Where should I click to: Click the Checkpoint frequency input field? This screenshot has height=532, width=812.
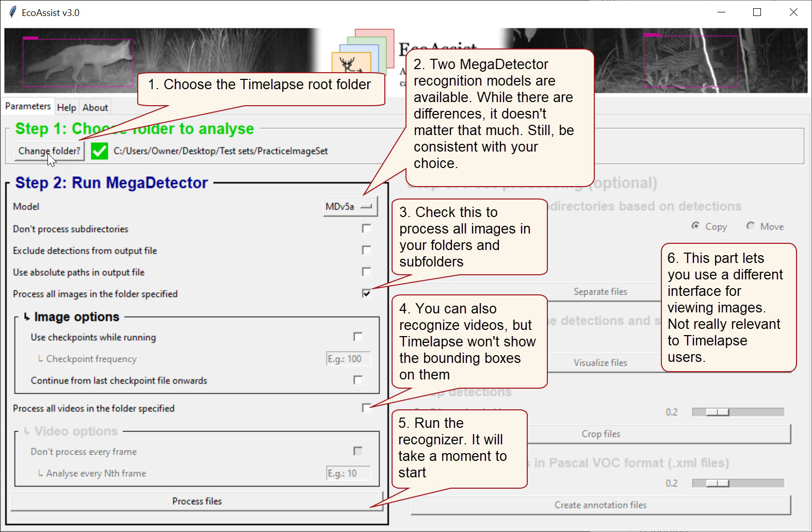(348, 359)
